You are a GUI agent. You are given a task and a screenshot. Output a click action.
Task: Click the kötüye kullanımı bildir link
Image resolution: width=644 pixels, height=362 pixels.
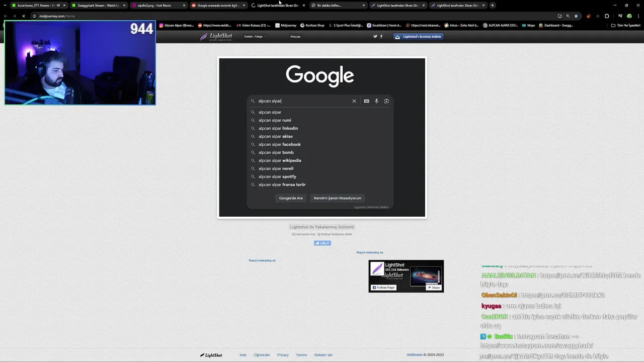coord(335,234)
